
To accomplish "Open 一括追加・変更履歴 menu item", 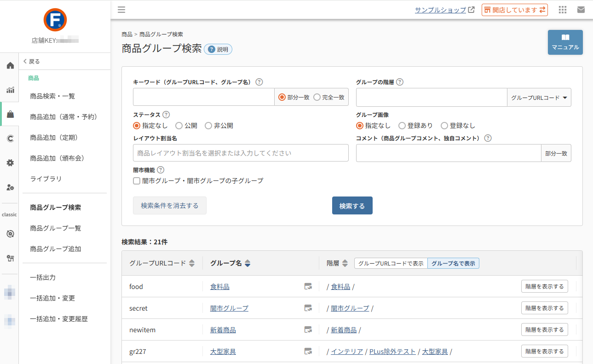I will [59, 319].
